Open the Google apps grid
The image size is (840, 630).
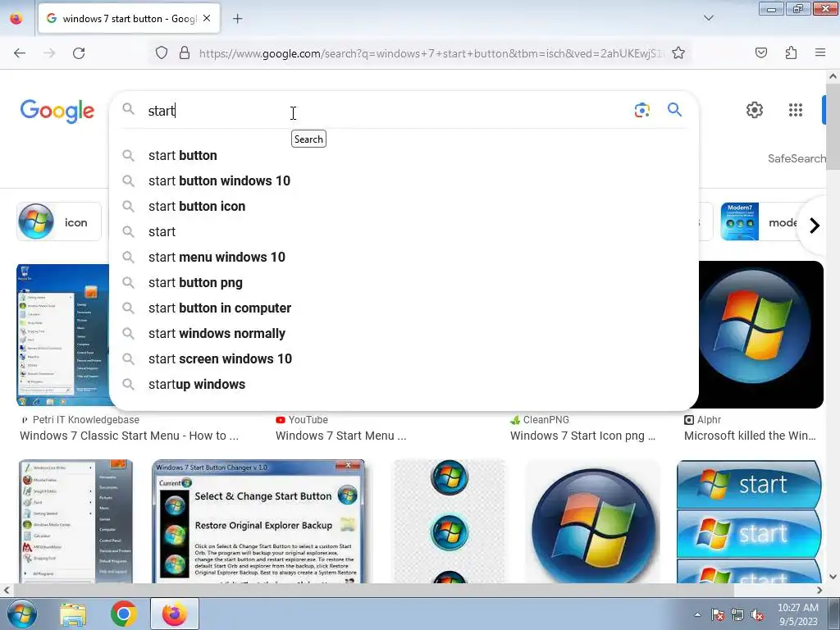click(x=796, y=110)
